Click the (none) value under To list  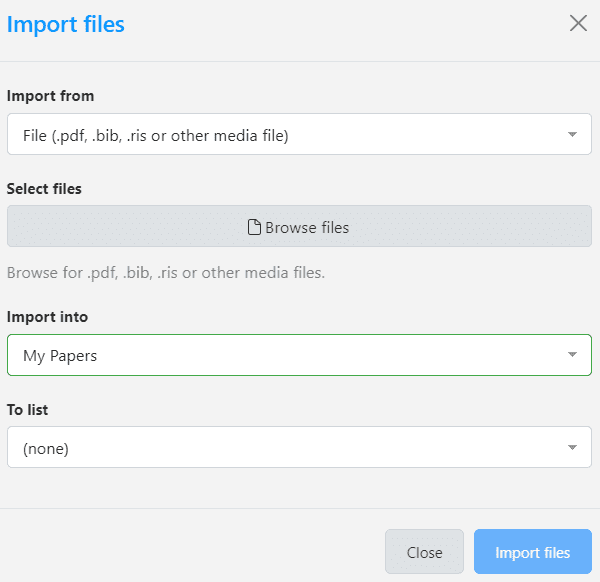(46, 449)
